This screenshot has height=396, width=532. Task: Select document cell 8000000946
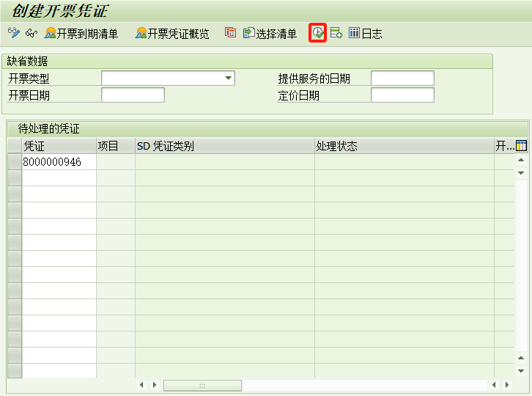[59, 161]
